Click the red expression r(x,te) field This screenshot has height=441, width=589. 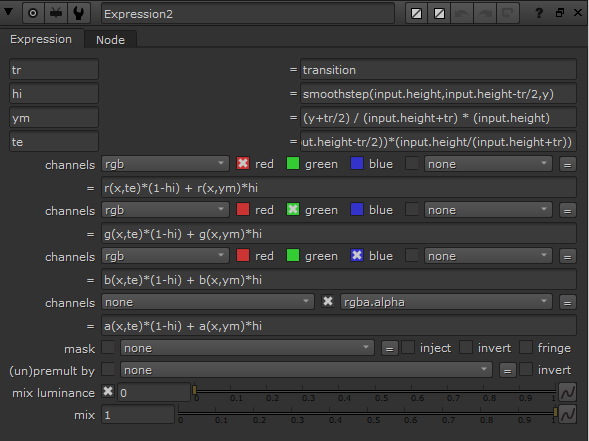339,188
